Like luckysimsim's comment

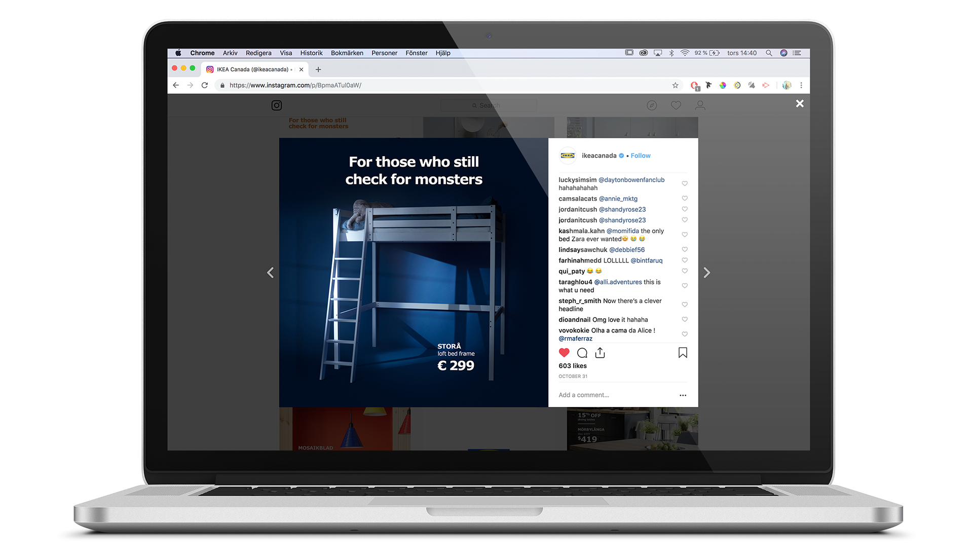685,183
